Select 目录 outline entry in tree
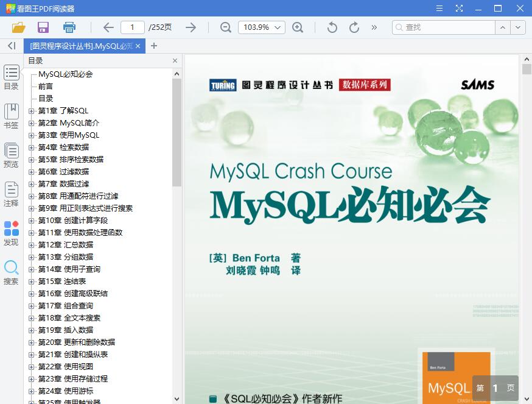Viewport: 532px width, 404px height. coord(46,99)
